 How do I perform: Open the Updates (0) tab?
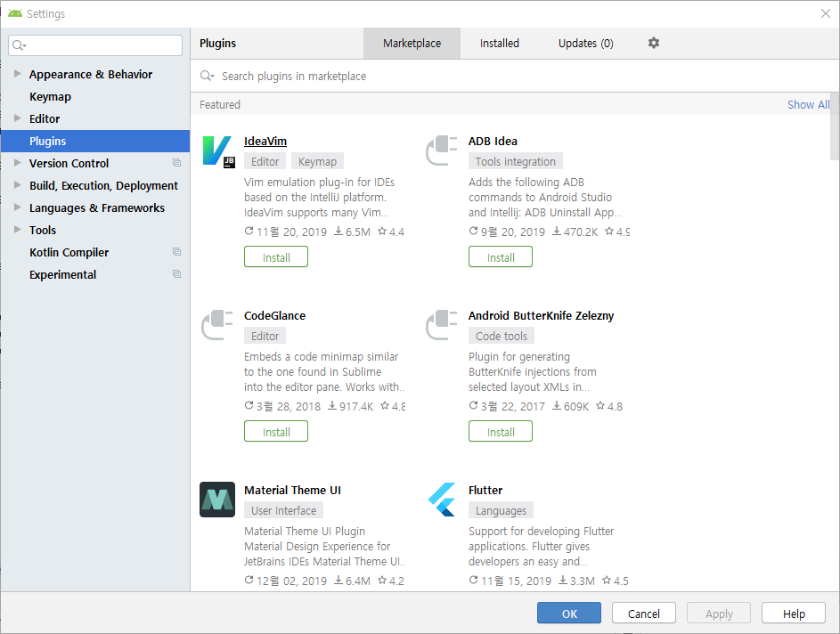tap(585, 44)
